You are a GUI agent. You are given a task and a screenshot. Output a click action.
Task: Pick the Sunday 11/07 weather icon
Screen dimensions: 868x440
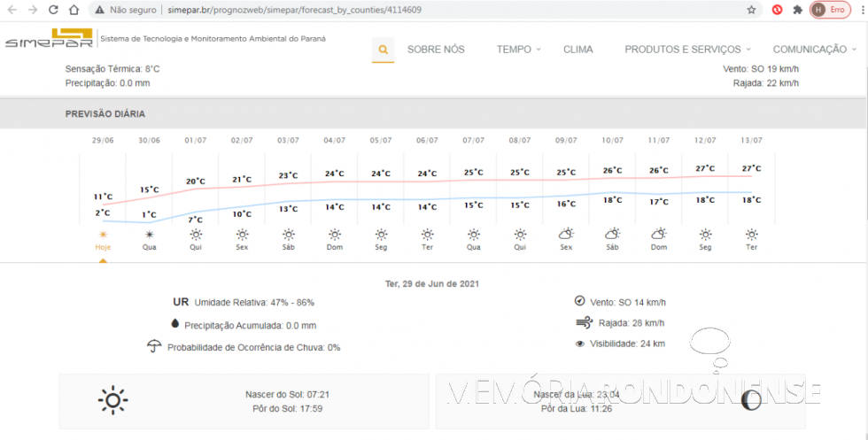(658, 235)
